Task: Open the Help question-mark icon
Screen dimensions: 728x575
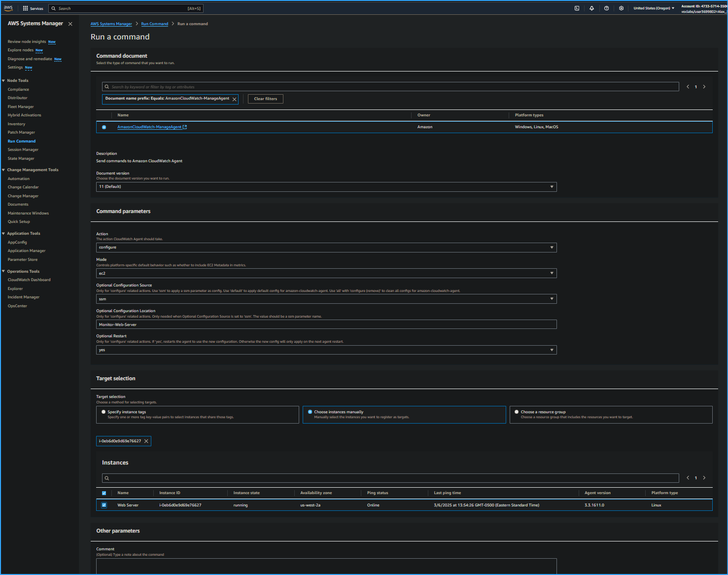Action: pos(606,8)
